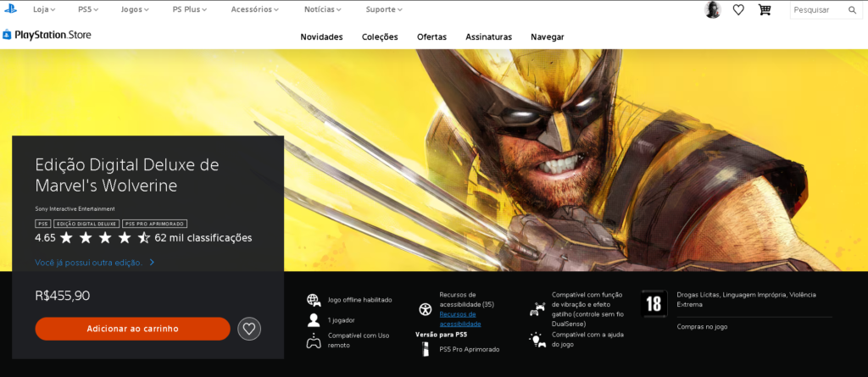This screenshot has height=377, width=868.
Task: Open the Assinaturas tab
Action: pyautogui.click(x=489, y=37)
